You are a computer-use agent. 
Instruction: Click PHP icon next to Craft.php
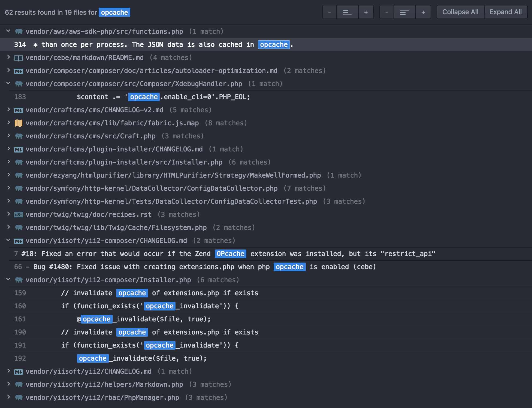click(19, 136)
